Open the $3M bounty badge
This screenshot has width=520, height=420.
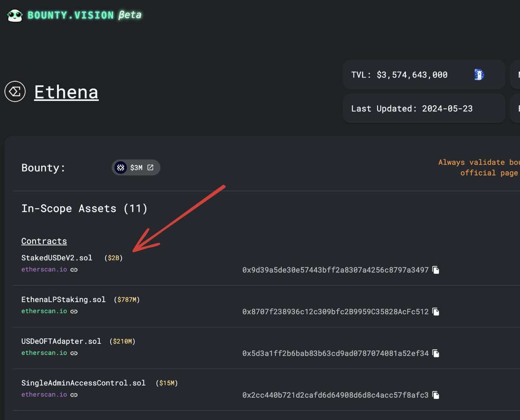[x=136, y=168]
